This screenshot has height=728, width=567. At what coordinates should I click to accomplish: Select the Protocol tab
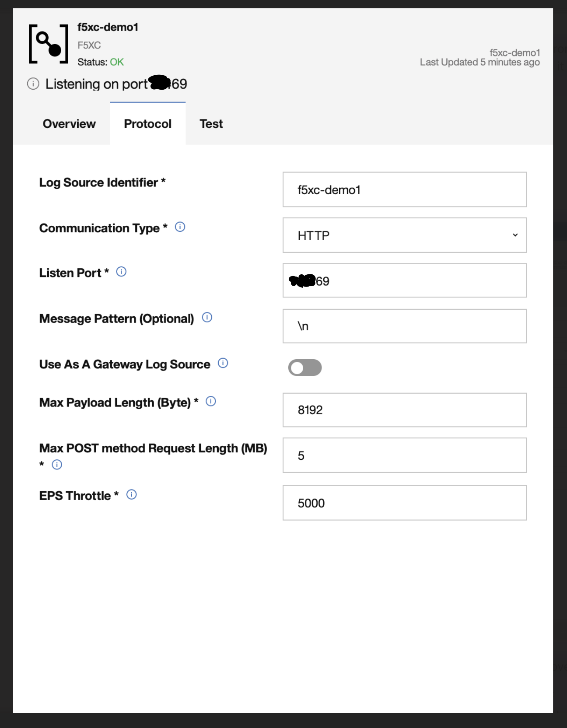point(147,124)
